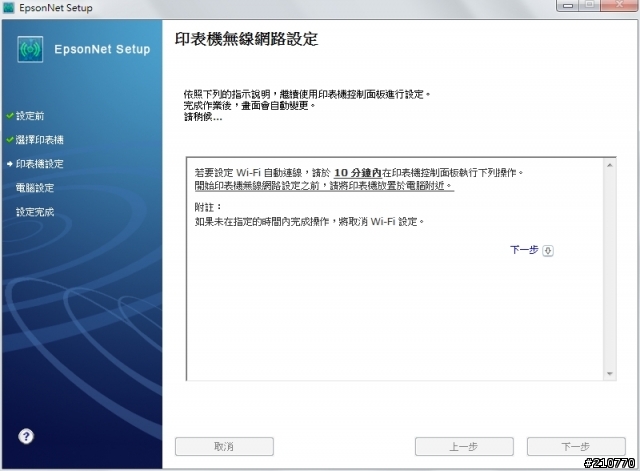The height and width of the screenshot is (471, 640).
Task: Click the green checkmark next to 設定前
Action: tap(10, 116)
